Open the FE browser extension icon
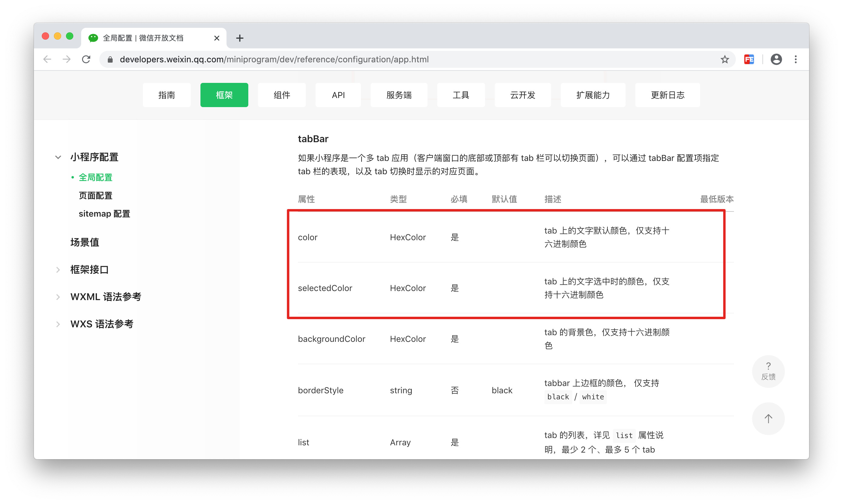 tap(749, 59)
